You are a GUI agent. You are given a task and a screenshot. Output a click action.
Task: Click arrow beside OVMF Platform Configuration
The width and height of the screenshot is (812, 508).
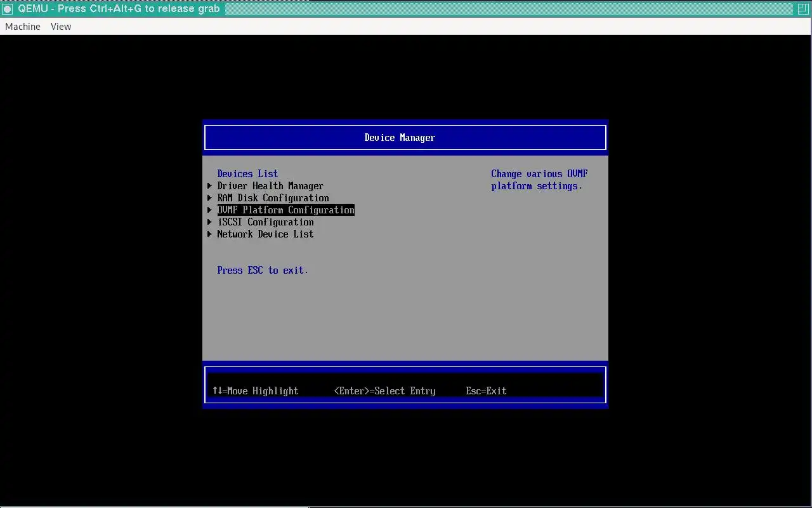pos(209,210)
